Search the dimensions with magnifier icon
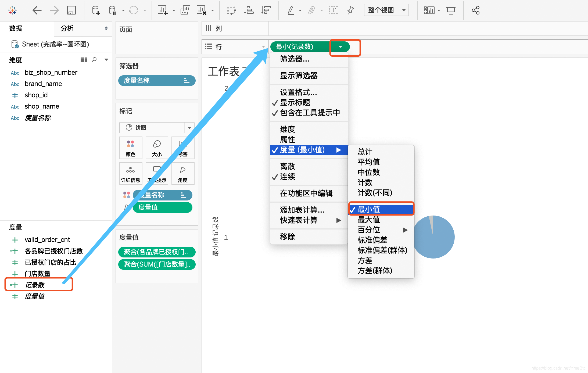Viewport: 588px width, 373px height. tap(94, 60)
